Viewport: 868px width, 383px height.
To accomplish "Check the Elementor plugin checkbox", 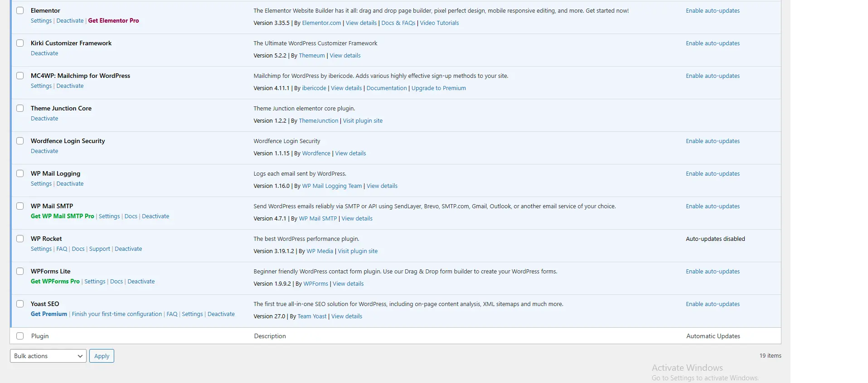I will 20,10.
